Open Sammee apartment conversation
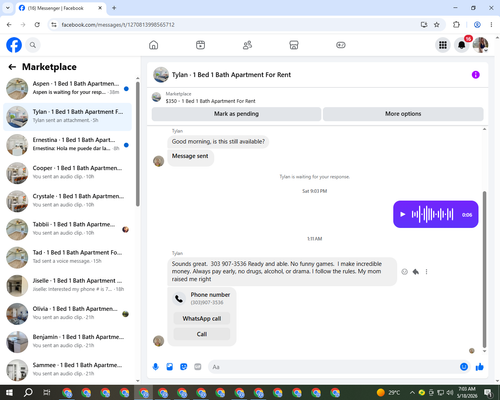Image resolution: width=500 pixels, height=400 pixels. click(67, 370)
